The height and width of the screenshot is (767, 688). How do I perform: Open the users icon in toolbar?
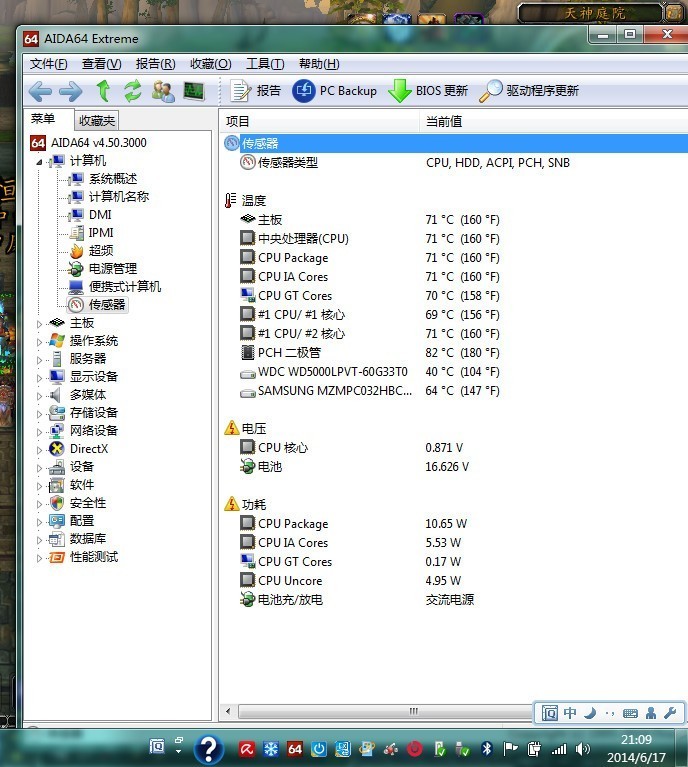pyautogui.click(x=163, y=91)
